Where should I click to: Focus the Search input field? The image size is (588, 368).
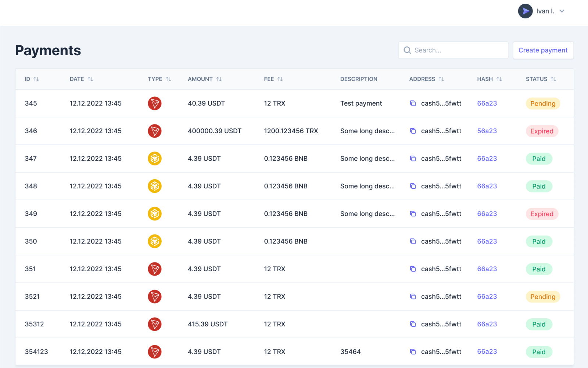tap(453, 50)
